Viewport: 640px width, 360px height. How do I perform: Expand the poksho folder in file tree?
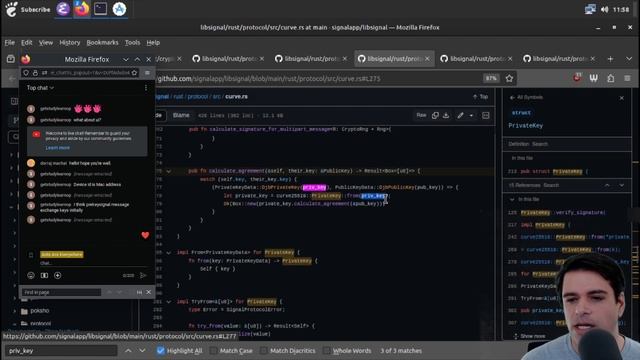[15, 311]
